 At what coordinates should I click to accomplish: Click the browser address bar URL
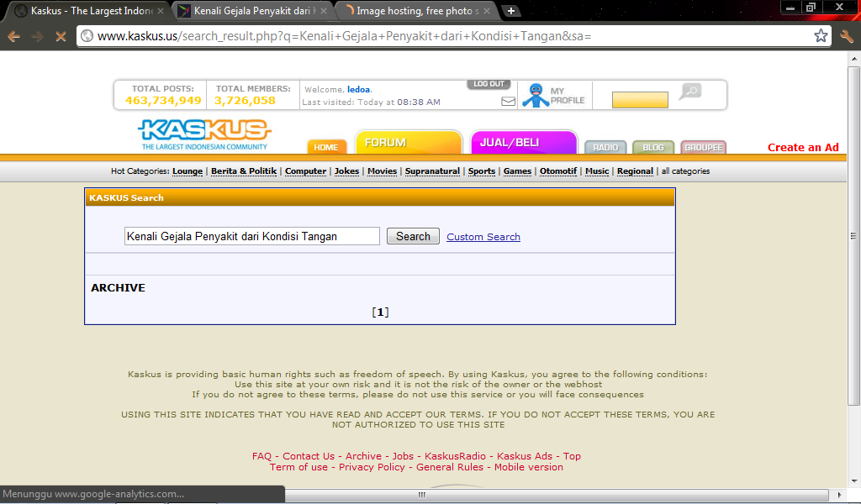point(344,36)
